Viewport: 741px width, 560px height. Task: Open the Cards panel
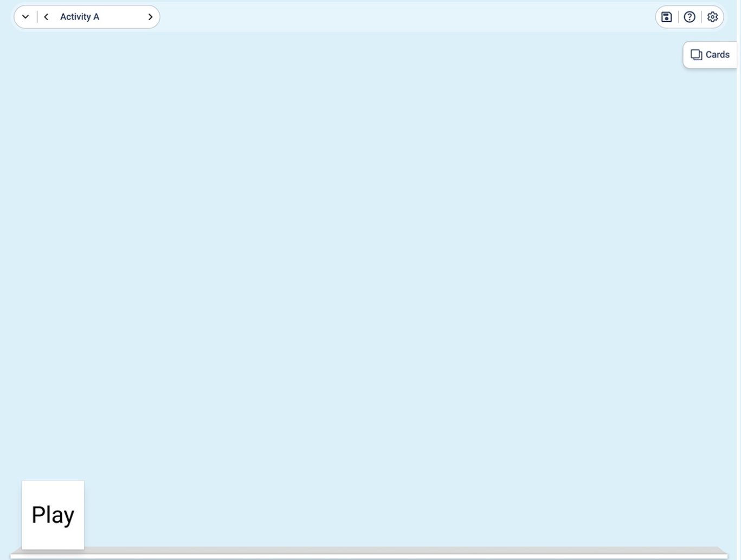(710, 55)
